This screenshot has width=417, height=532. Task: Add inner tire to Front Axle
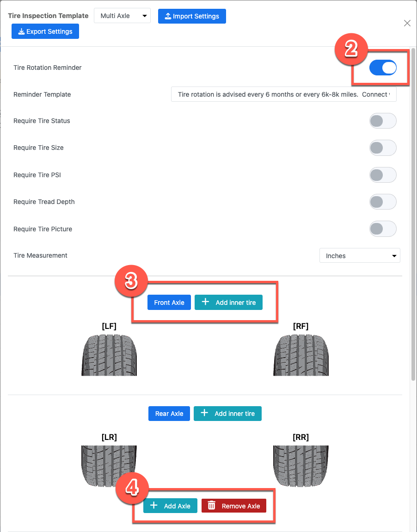click(x=228, y=302)
